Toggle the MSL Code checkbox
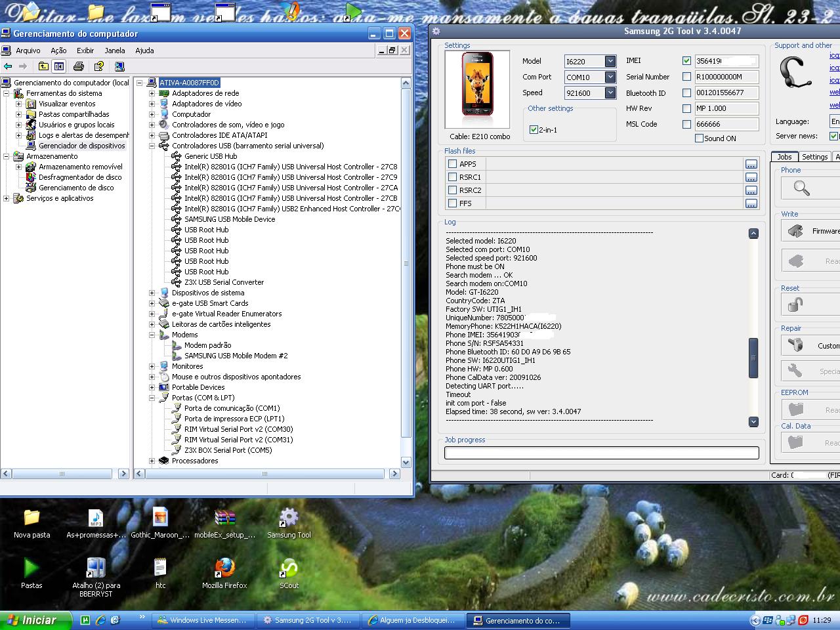 coord(686,124)
